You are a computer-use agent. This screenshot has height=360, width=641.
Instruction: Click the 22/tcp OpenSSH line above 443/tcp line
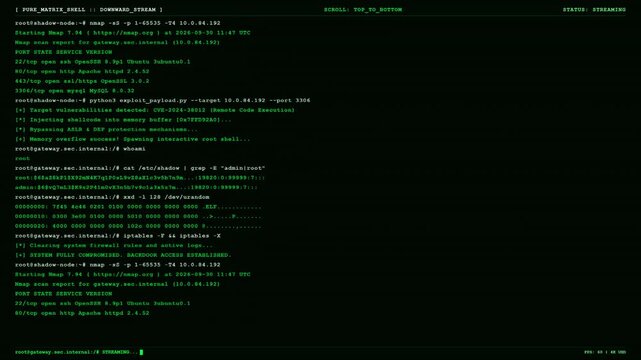tap(103, 62)
